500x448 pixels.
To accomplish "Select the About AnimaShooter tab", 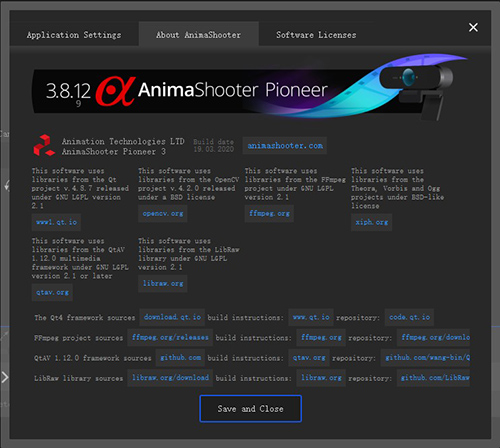I will 199,35.
